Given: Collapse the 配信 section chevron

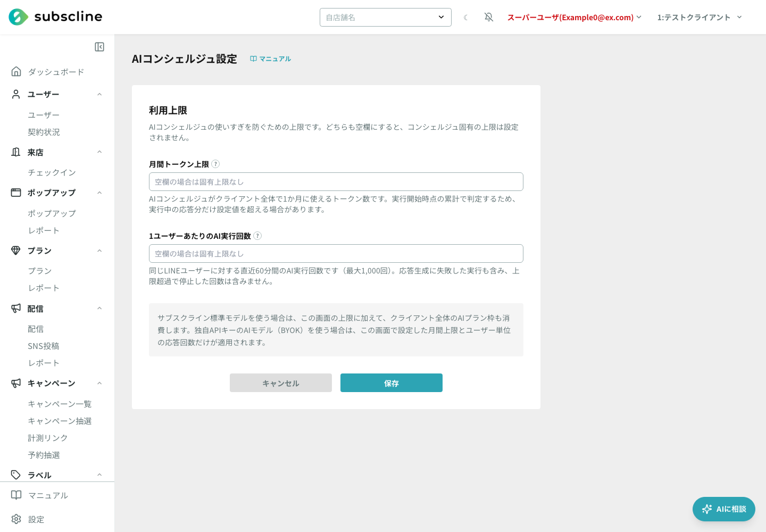Looking at the screenshot, I should [99, 309].
